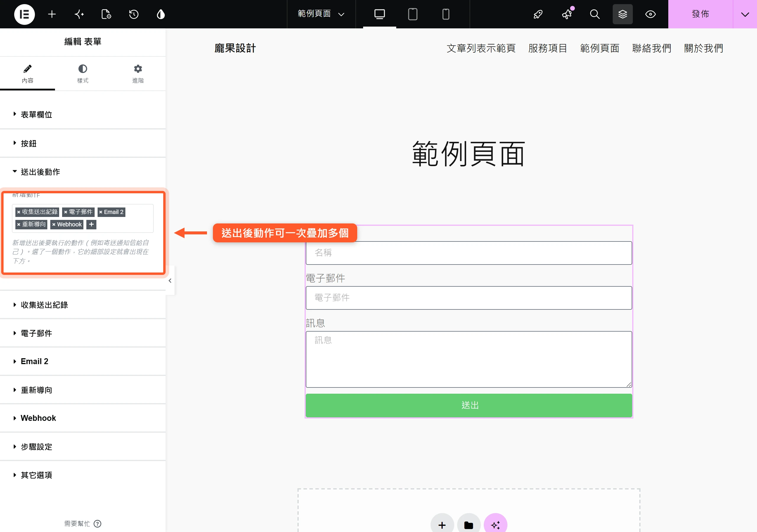Open the AI sparkle icon in top bar
Screen dimensions: 757x532
pos(79,14)
